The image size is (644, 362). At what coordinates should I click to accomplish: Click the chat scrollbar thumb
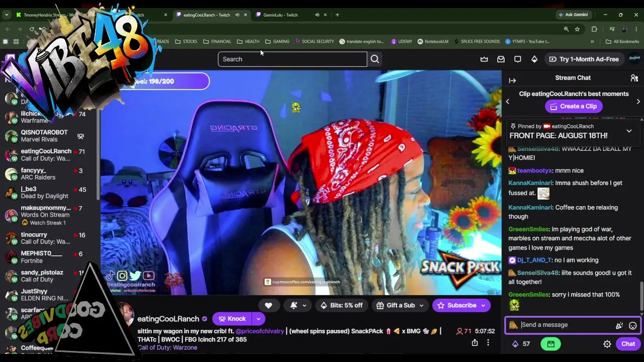point(641,296)
